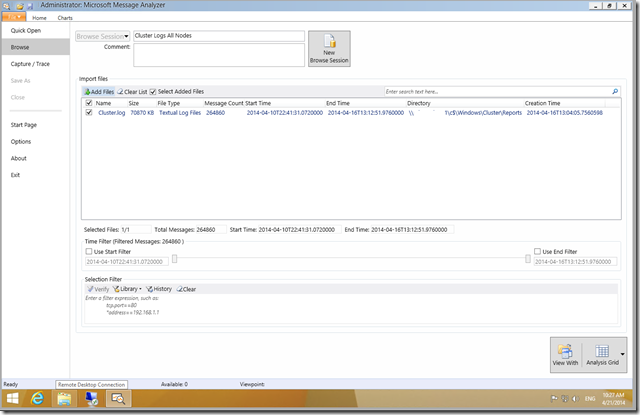Click the New Browse Session button
The width and height of the screenshot is (640, 415).
coord(329,49)
